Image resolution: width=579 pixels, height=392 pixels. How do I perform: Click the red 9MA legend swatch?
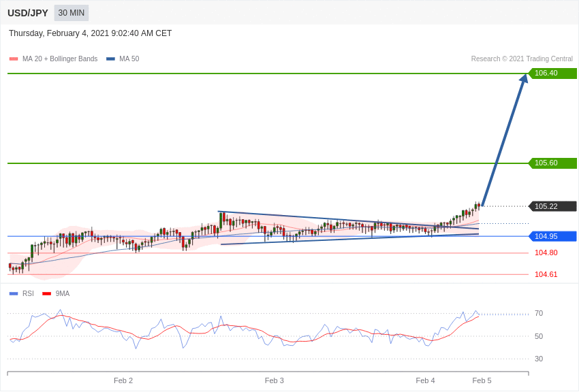coord(46,294)
